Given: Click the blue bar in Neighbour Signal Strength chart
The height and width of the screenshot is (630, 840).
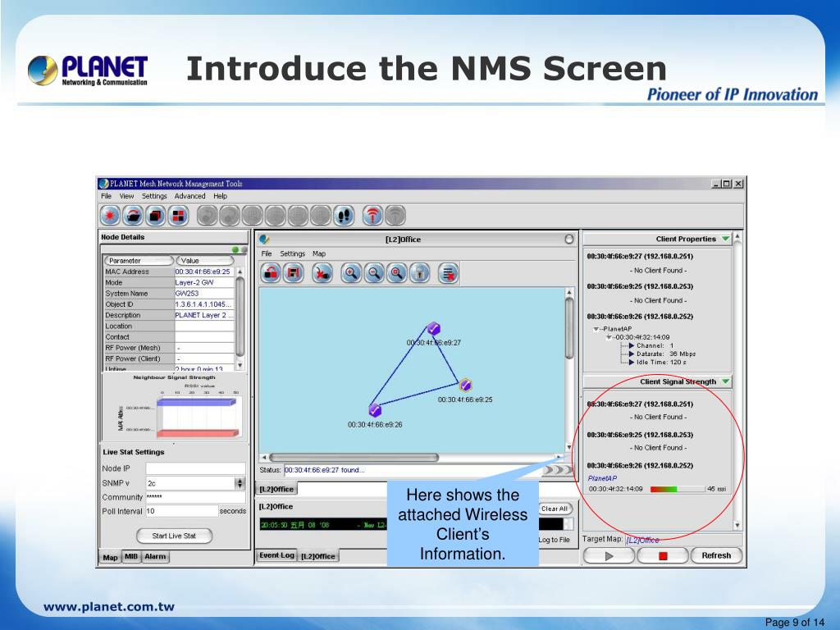Looking at the screenshot, I should pos(196,402).
